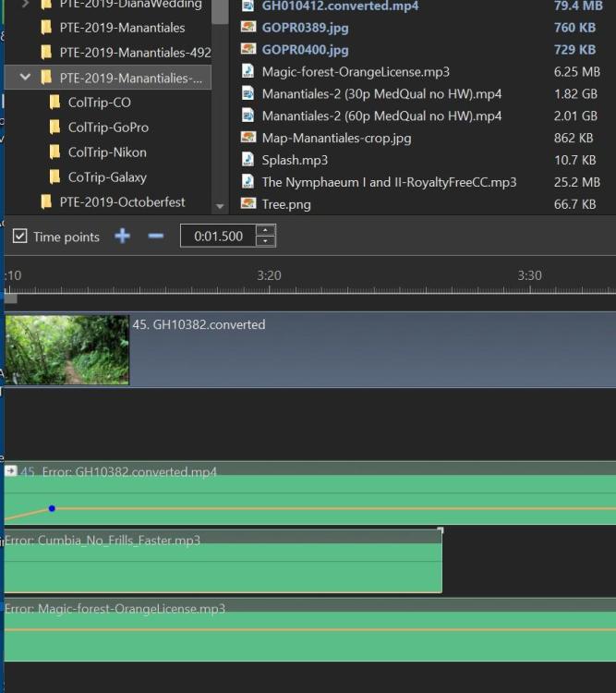Click the ColTrip-GoPro folder icon
Viewport: 616px width, 693px height.
point(54,128)
